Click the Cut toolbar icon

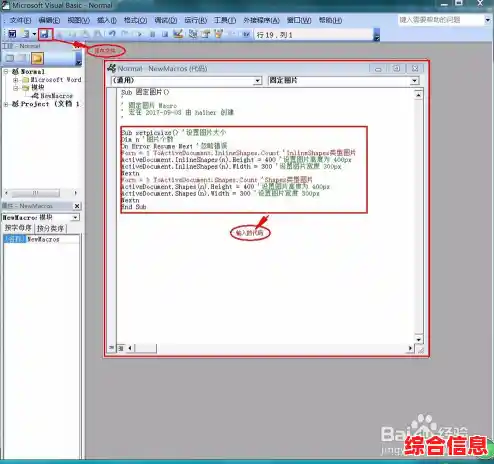[60, 34]
